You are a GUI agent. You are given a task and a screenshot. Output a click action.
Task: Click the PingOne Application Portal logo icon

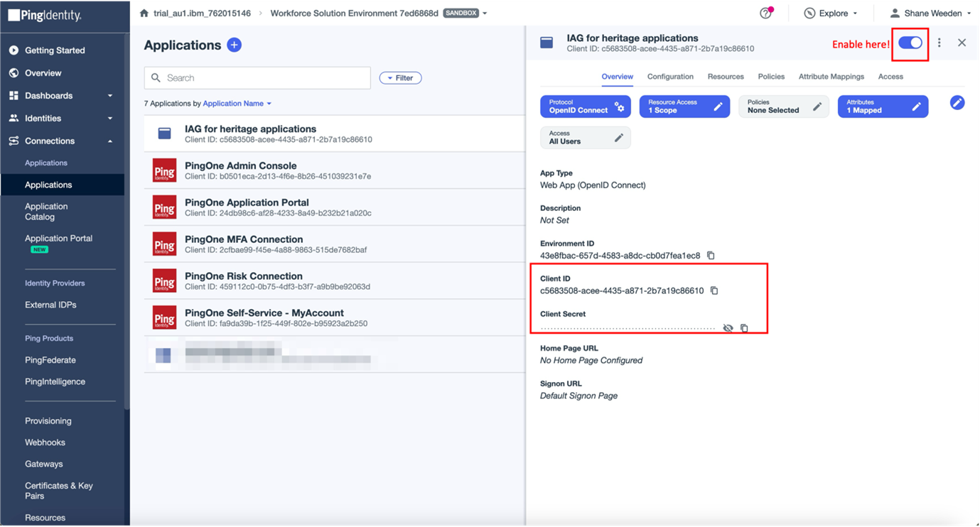(x=164, y=207)
